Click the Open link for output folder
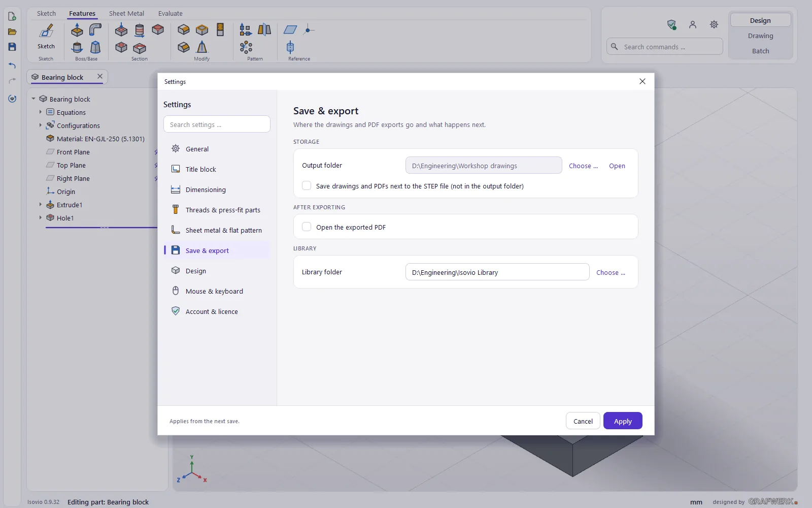The height and width of the screenshot is (508, 812). tap(617, 166)
